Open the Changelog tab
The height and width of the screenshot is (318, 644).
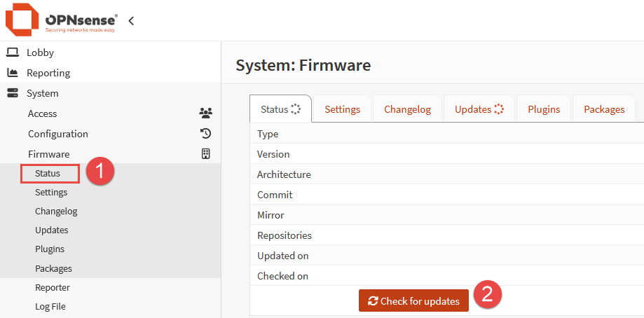[408, 109]
